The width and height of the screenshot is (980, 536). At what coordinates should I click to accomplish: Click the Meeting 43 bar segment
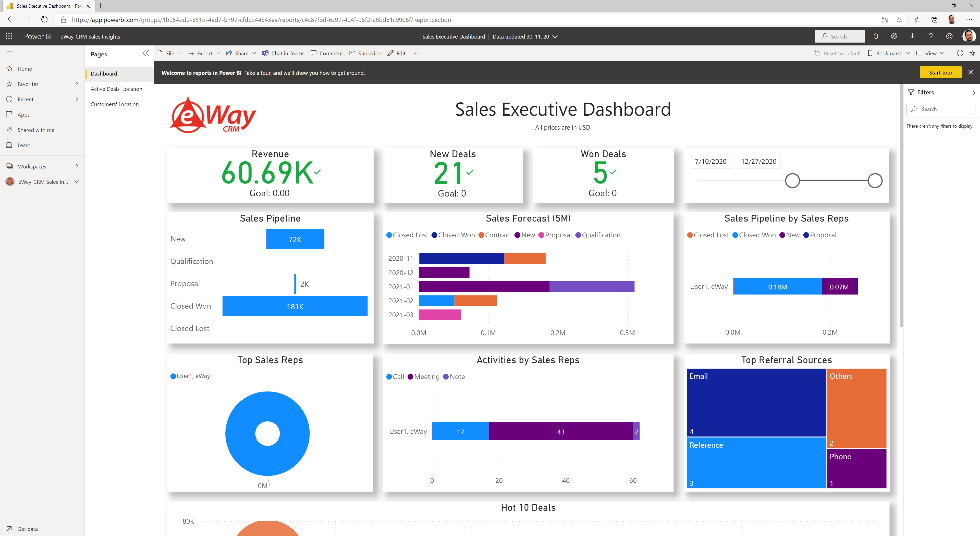pyautogui.click(x=561, y=431)
